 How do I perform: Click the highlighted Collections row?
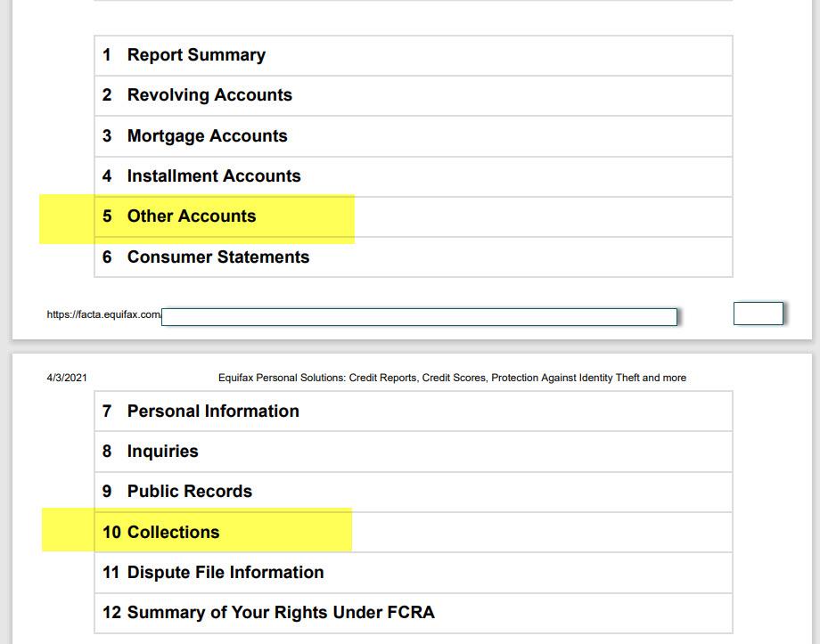(x=414, y=532)
